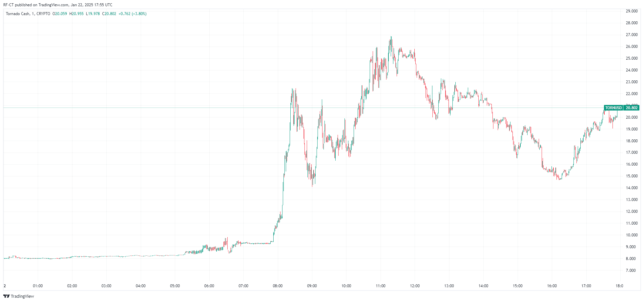The image size is (644, 302).
Task: Click the 04:00 time axis label
Action: click(x=141, y=286)
